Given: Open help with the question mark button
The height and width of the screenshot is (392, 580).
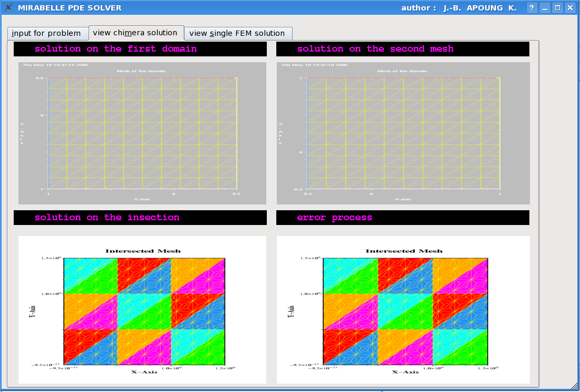Looking at the screenshot, I should (532, 8).
